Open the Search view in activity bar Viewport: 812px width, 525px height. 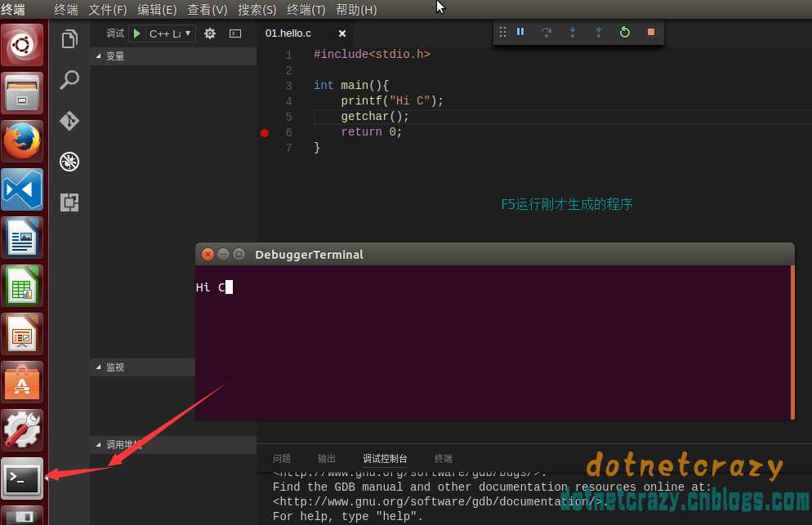pyautogui.click(x=69, y=80)
